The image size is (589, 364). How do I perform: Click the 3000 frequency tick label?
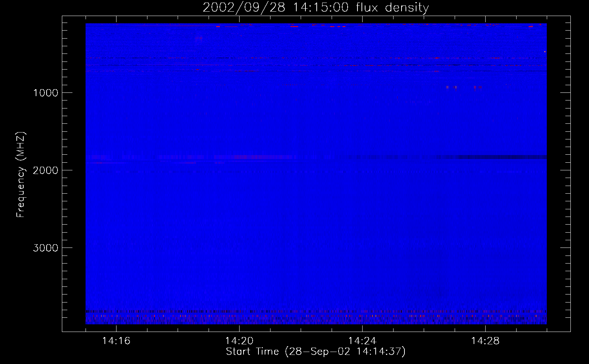click(46, 248)
